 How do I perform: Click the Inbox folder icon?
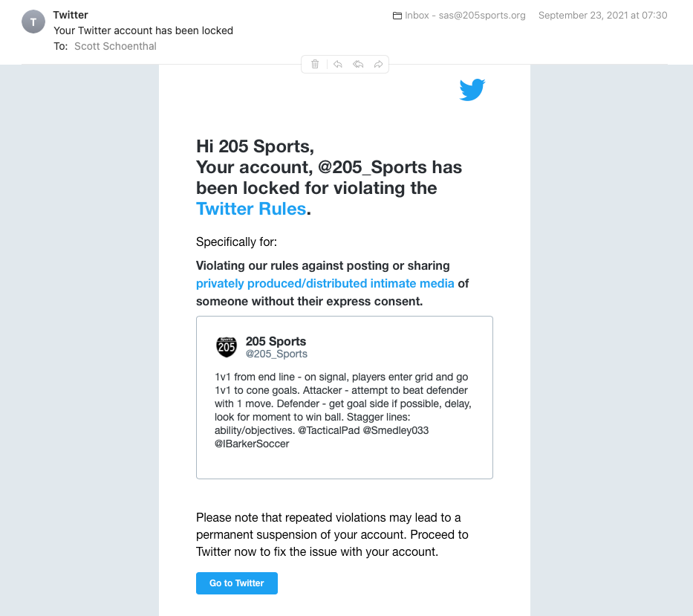397,16
